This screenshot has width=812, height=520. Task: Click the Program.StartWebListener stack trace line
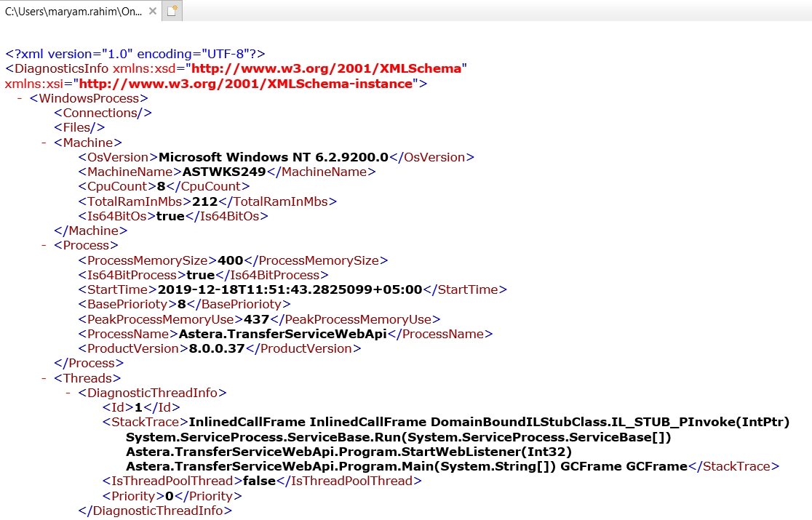click(349, 452)
